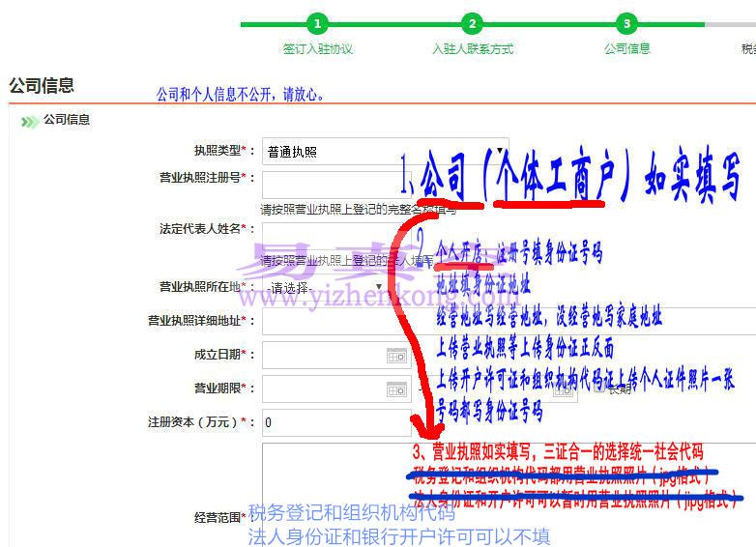
Task: Select the 签订入驻协议 step label
Action: [x=317, y=49]
